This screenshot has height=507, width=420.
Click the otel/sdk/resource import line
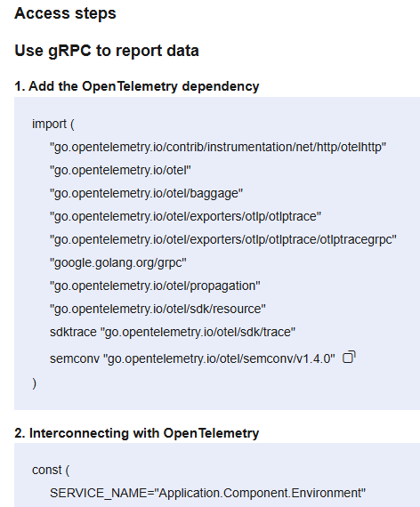click(x=157, y=309)
